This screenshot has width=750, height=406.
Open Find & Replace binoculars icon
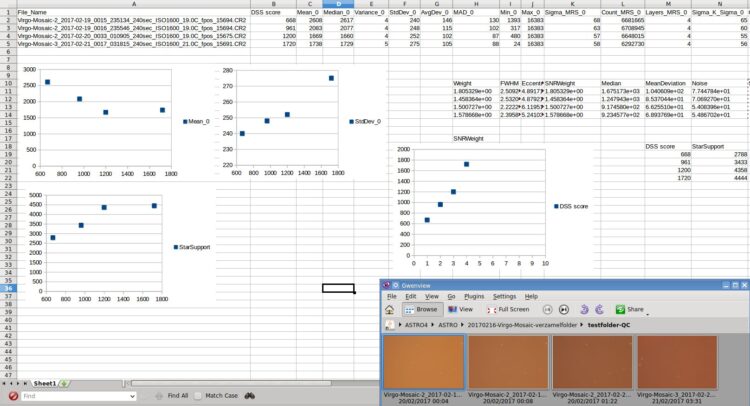click(250, 396)
